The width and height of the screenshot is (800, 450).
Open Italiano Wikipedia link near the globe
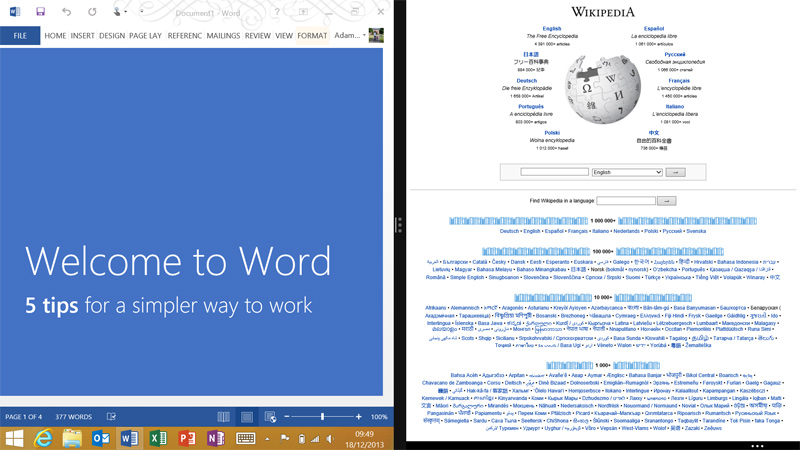[674, 107]
